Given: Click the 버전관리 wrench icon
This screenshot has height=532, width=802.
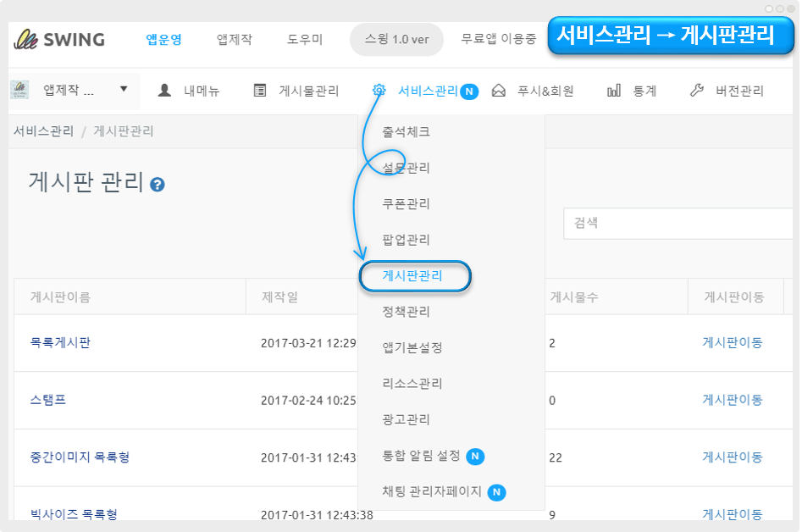Looking at the screenshot, I should pyautogui.click(x=697, y=91).
